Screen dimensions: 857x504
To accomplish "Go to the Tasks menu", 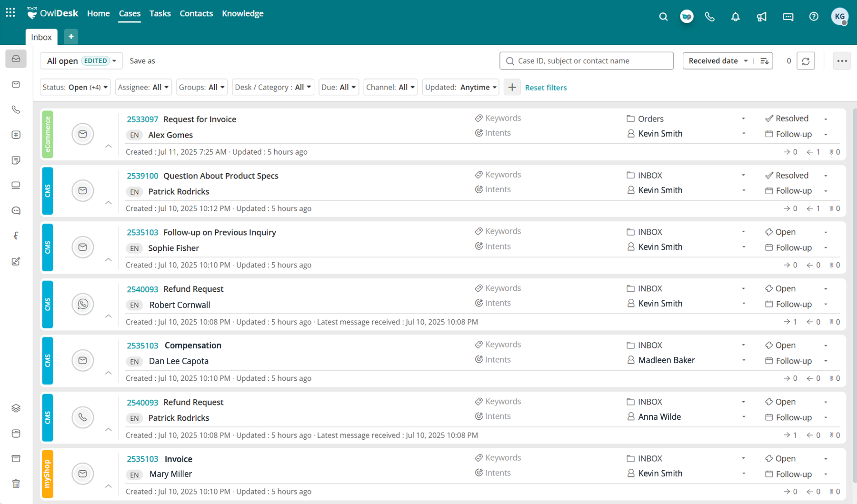I will point(160,13).
